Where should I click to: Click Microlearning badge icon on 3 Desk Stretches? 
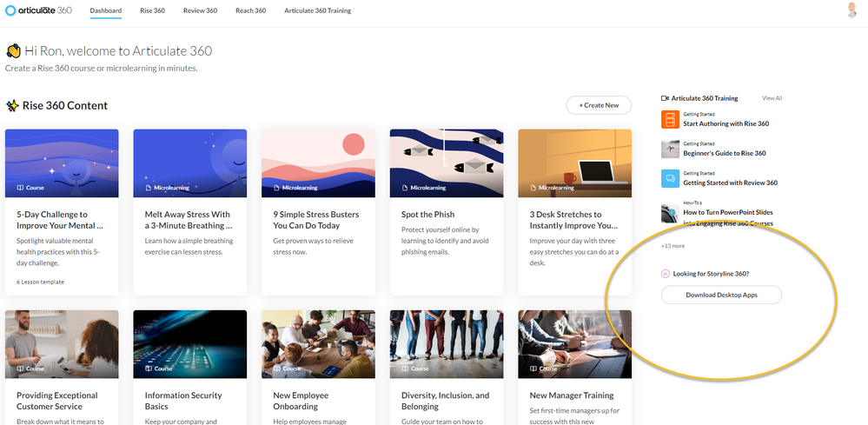[533, 188]
